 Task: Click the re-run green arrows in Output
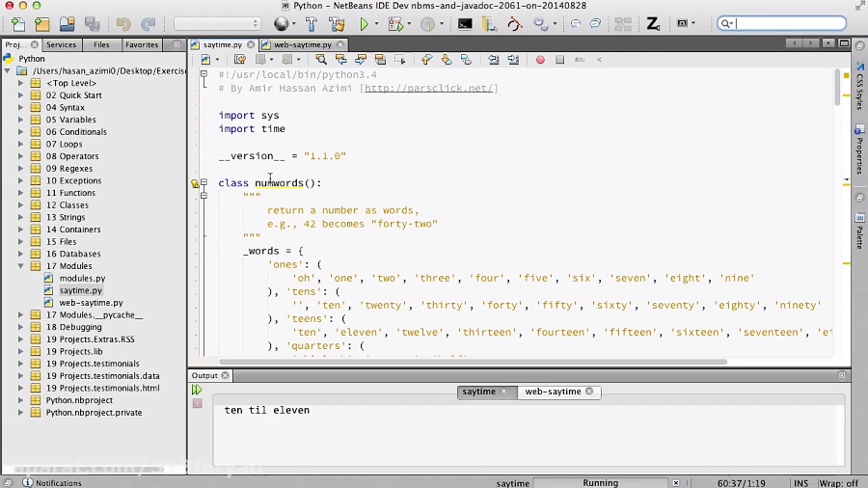[x=197, y=390]
